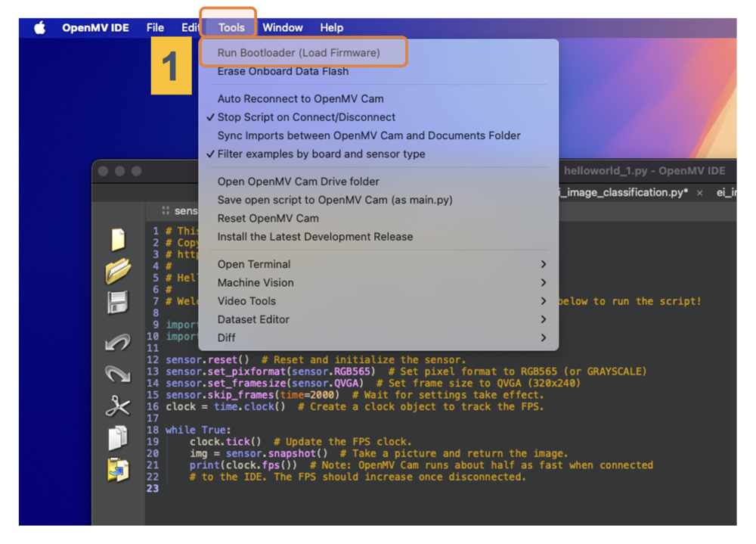Close the ei_image_classification.py tab
This screenshot has height=544, width=756.
[x=699, y=193]
